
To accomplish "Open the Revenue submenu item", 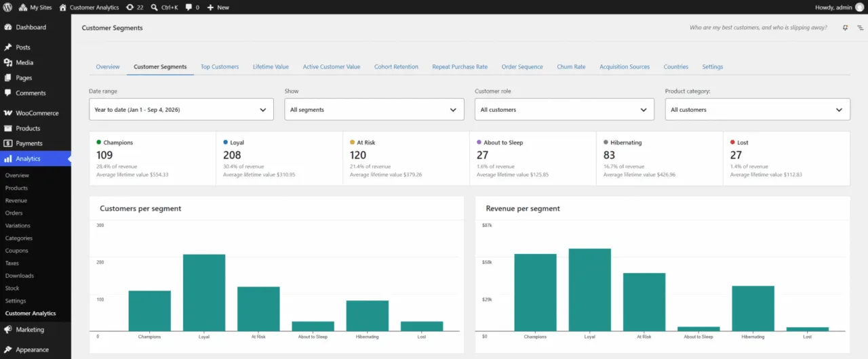I will click(x=16, y=200).
